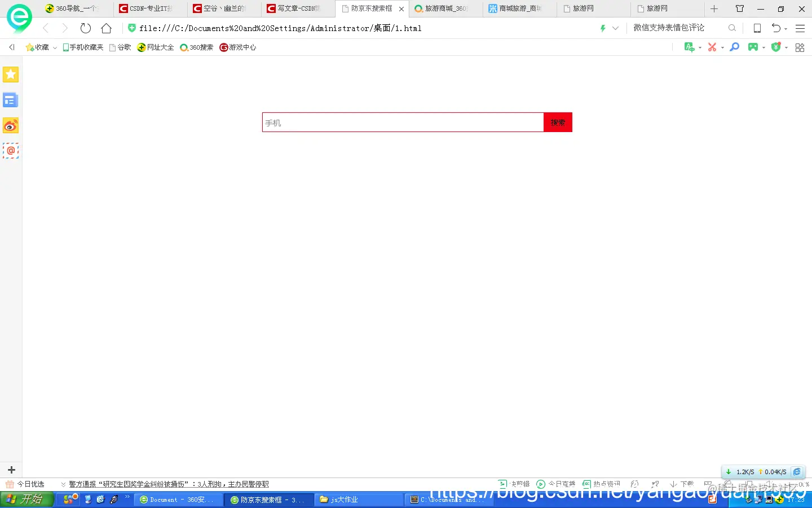Image resolution: width=812 pixels, height=508 pixels.
Task: Open a new tab with plus button
Action: coord(714,8)
